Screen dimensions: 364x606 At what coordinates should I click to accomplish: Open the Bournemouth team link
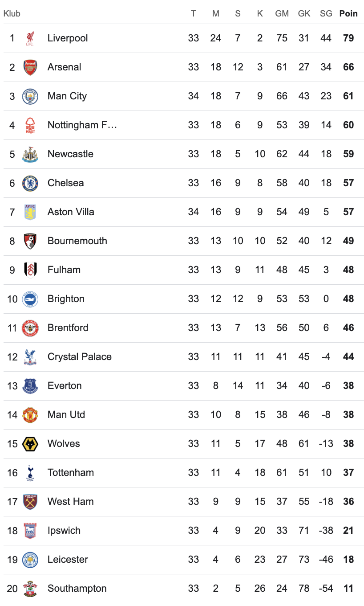click(x=77, y=241)
